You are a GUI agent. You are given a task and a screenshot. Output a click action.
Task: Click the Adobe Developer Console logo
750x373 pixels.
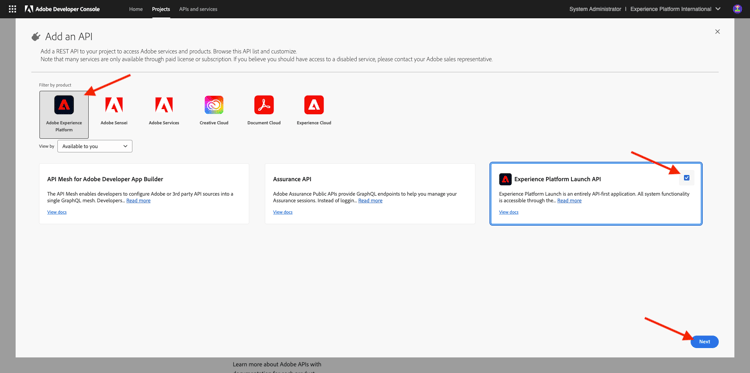tap(63, 9)
